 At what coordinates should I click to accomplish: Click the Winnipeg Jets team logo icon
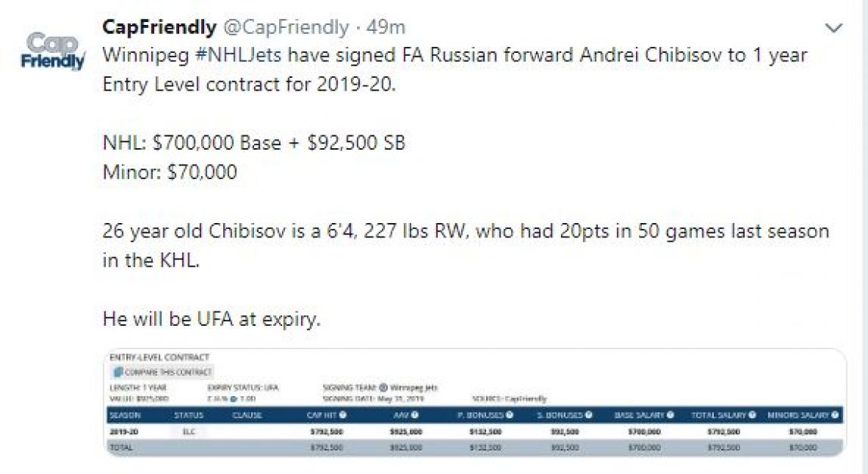[383, 388]
